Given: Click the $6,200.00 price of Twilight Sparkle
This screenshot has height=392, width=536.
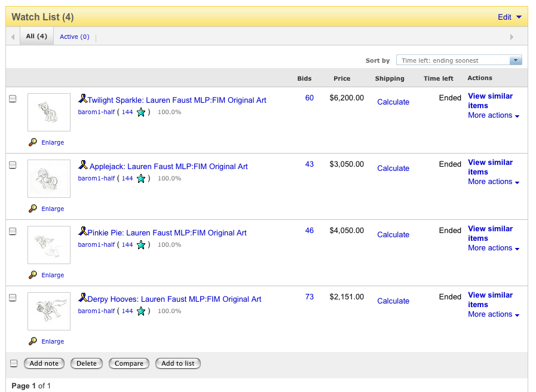Looking at the screenshot, I should coord(347,98).
